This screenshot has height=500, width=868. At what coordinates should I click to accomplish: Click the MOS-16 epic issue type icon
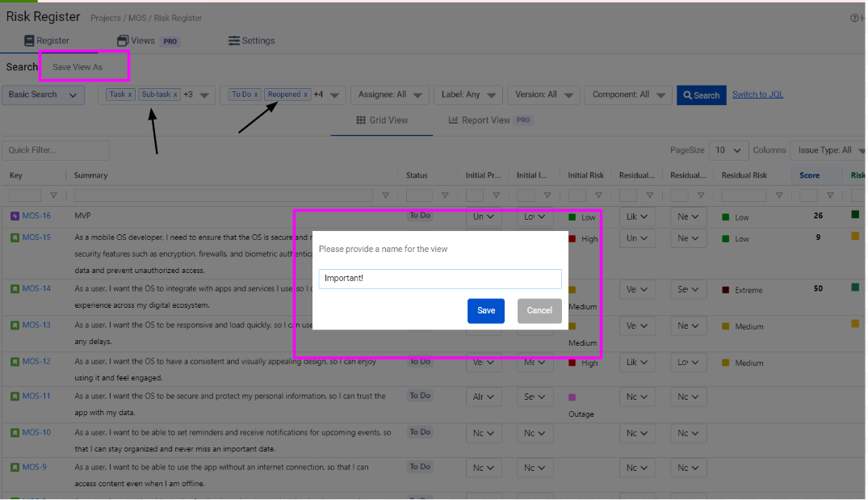tap(15, 216)
